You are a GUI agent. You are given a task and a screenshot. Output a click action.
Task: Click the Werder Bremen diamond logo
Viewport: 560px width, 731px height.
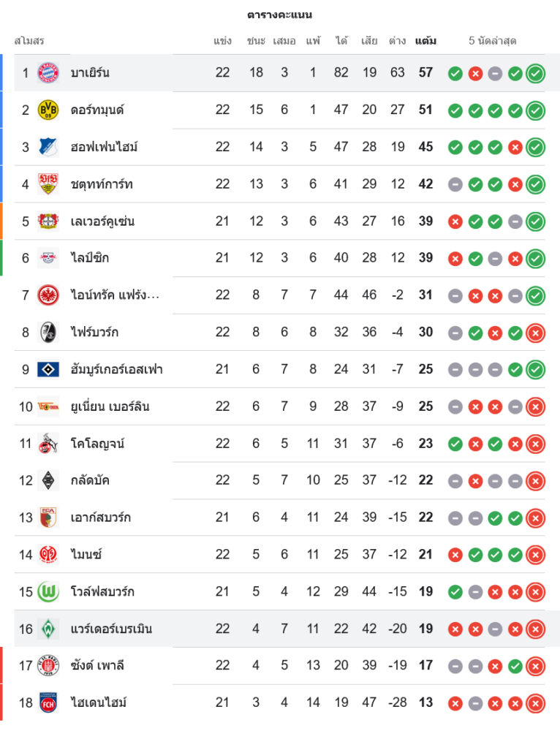(48, 629)
